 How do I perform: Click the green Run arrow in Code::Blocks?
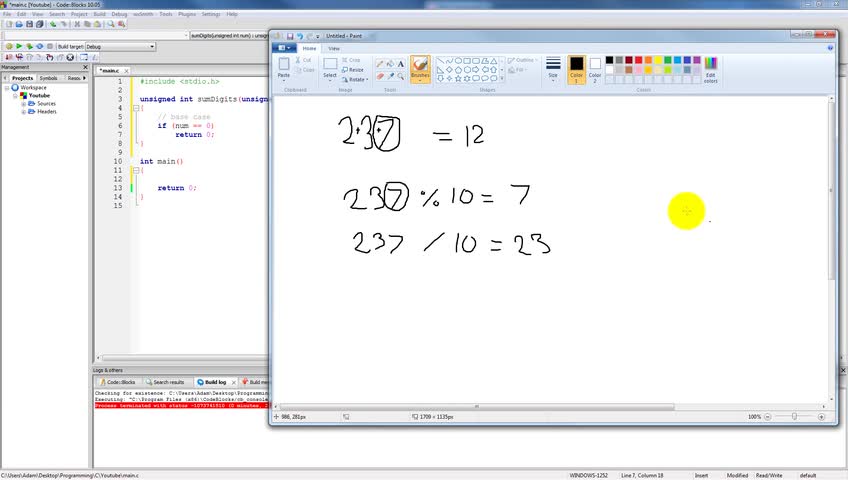point(19,46)
